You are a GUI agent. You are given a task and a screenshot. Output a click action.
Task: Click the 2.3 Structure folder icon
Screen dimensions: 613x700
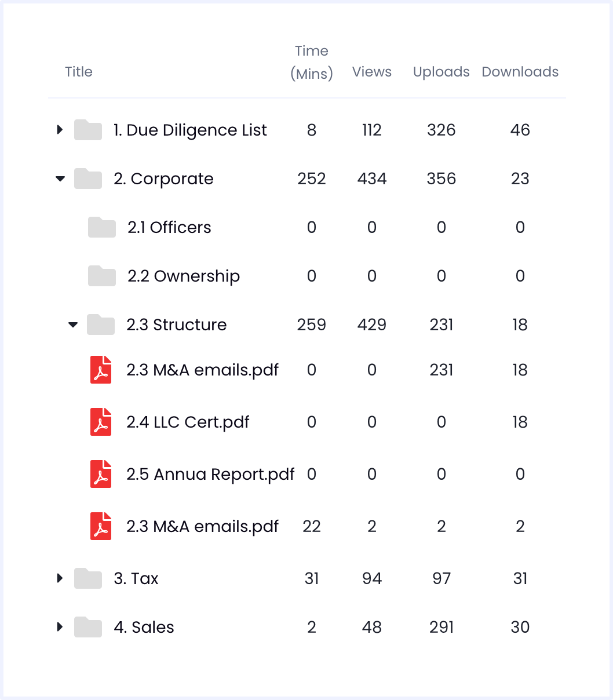pyautogui.click(x=101, y=325)
